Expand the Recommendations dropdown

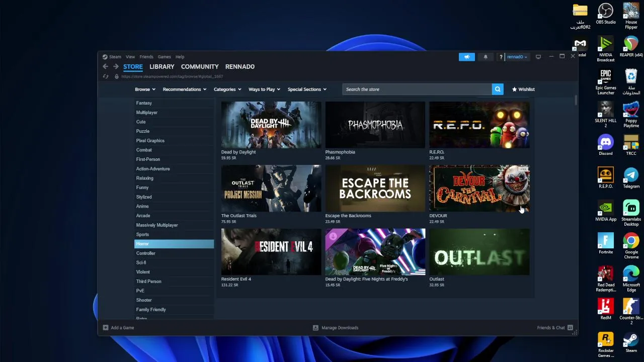point(185,89)
